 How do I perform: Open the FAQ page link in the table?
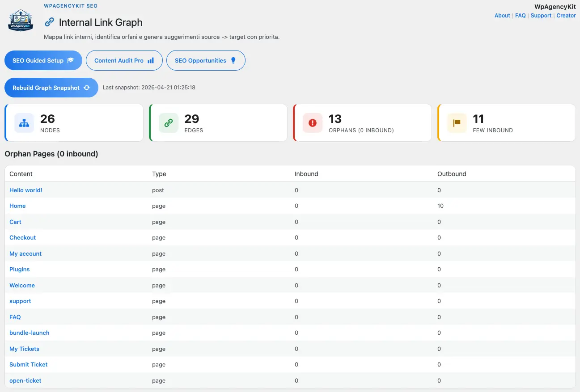point(15,317)
